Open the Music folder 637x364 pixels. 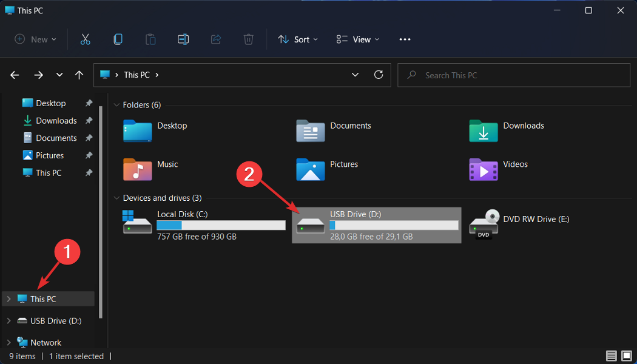coord(137,169)
